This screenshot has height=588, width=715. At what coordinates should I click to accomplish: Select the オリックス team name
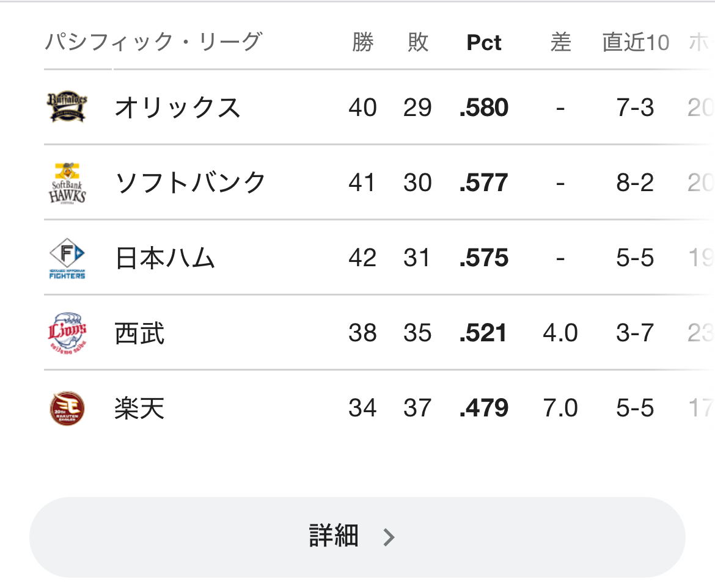point(177,108)
